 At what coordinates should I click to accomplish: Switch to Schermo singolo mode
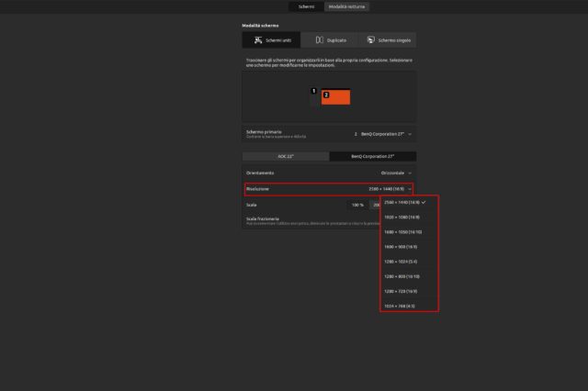coord(388,40)
